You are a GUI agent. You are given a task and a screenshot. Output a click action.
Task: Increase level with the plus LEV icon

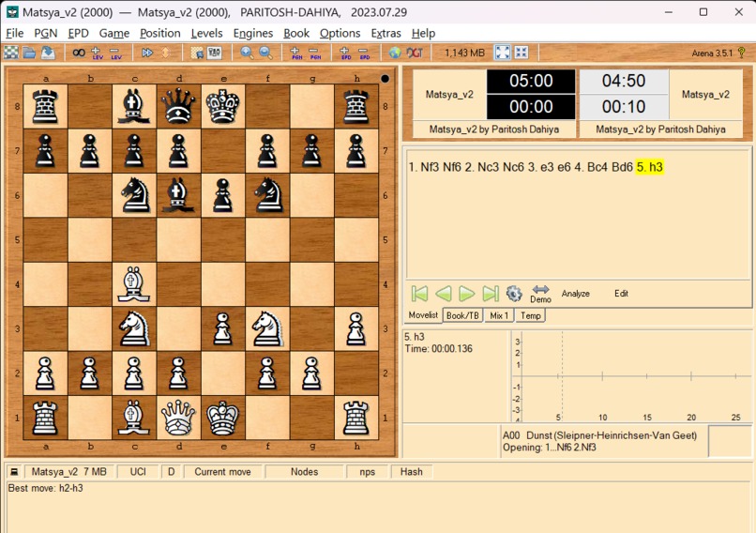97,53
